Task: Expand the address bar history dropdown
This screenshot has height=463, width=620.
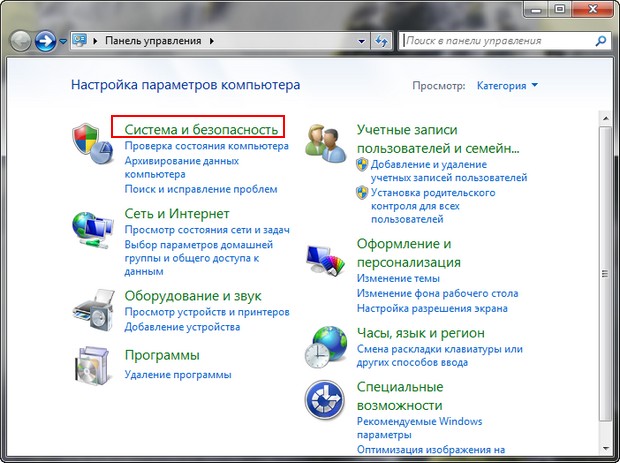Action: [x=361, y=41]
